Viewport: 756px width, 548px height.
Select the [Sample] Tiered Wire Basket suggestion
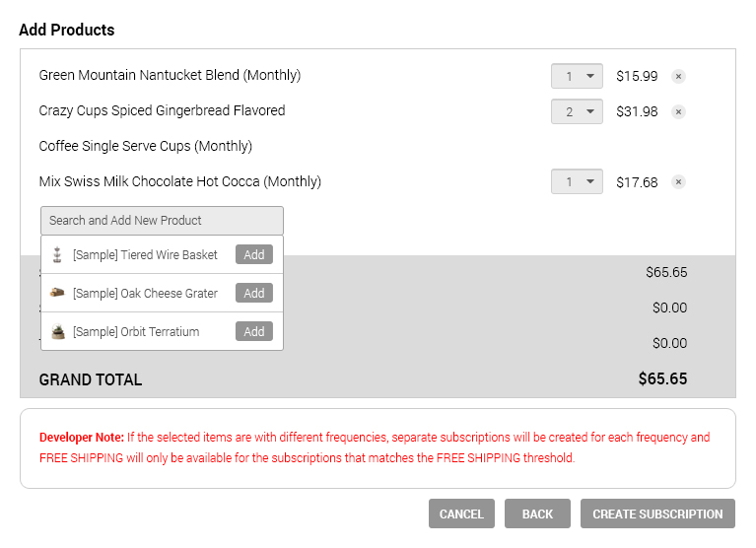point(145,255)
